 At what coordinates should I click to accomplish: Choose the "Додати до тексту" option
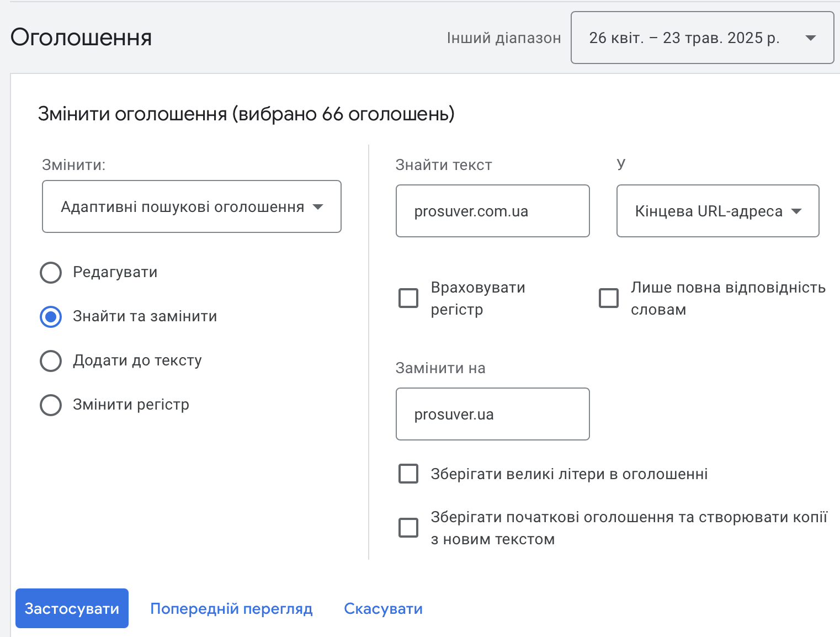[x=50, y=360]
